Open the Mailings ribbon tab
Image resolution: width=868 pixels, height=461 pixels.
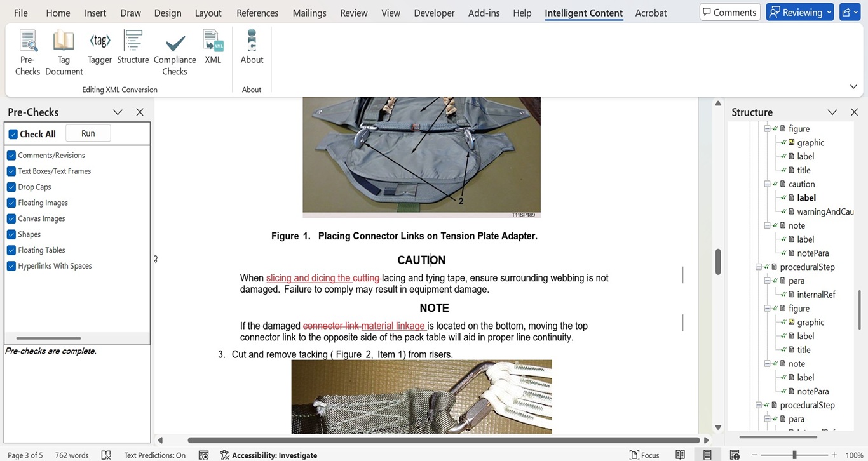(309, 13)
